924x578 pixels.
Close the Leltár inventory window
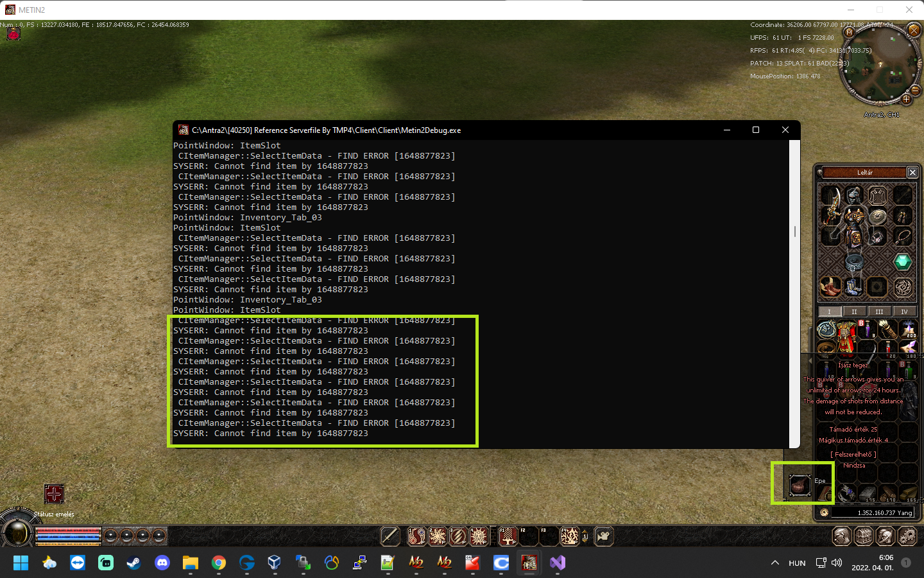pyautogui.click(x=912, y=172)
